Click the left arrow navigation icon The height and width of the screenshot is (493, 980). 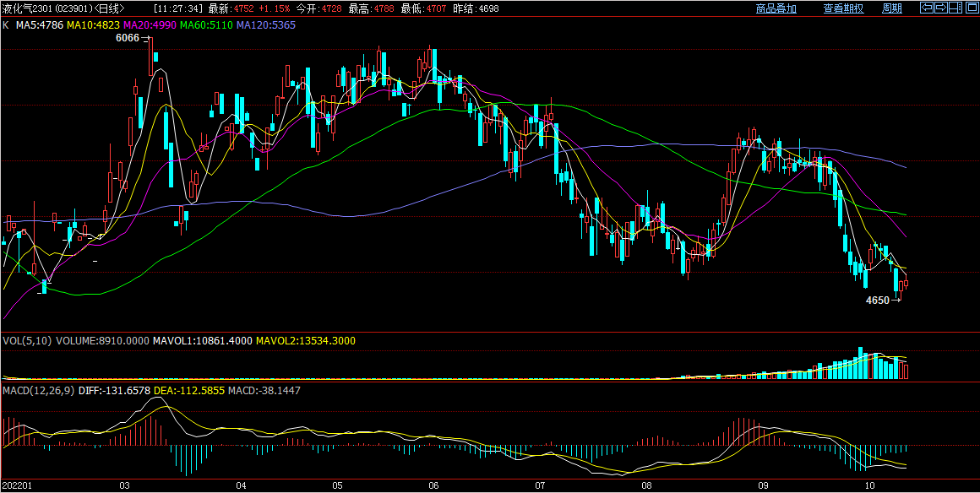927,8
